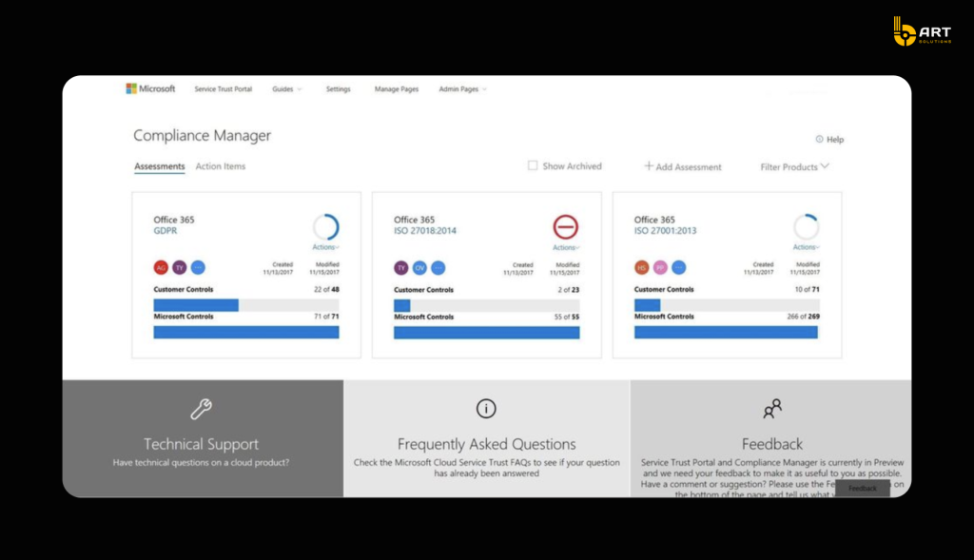Click the Help info icon
The image size is (974, 560).
(819, 139)
